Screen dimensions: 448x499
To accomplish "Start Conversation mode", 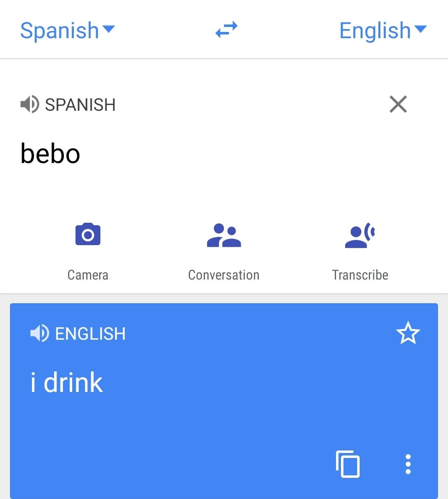I will [224, 236].
